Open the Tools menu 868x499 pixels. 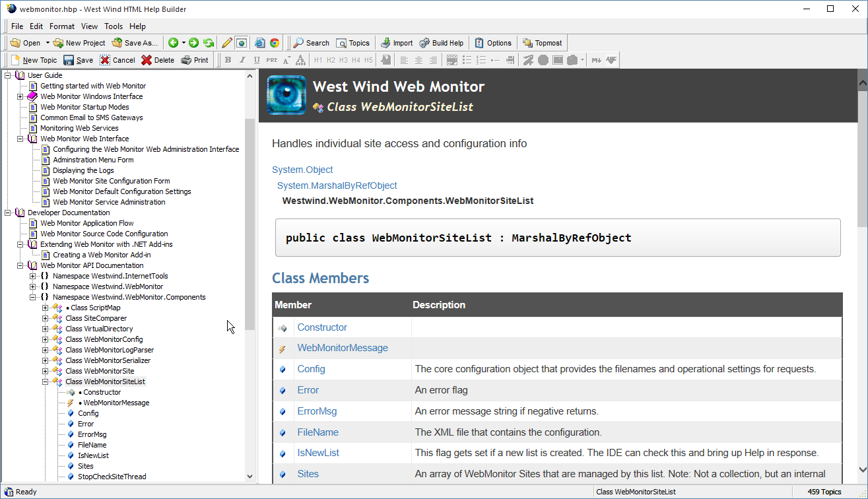pyautogui.click(x=114, y=26)
